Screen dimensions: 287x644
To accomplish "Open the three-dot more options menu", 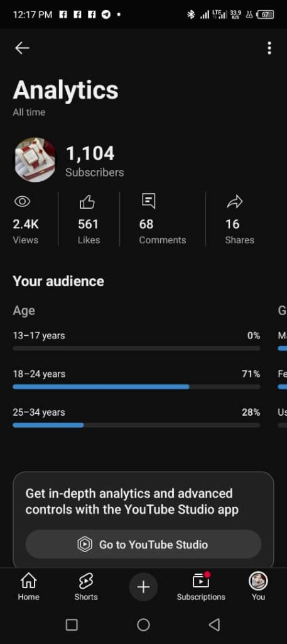I will coord(269,48).
